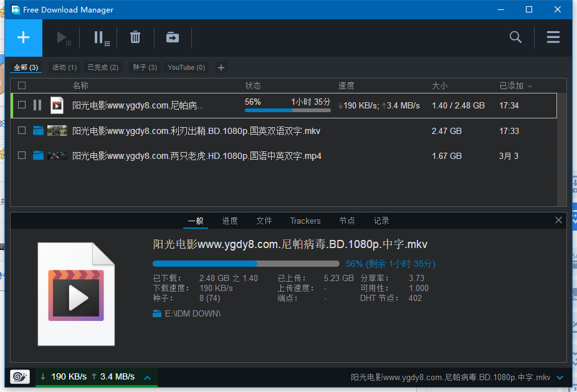577x392 pixels.
Task: Move download to folder icon in toolbar
Action: 172,37
